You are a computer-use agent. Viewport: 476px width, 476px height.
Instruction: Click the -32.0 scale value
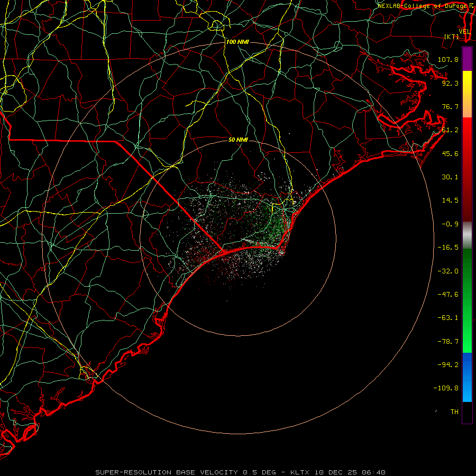coord(448,271)
